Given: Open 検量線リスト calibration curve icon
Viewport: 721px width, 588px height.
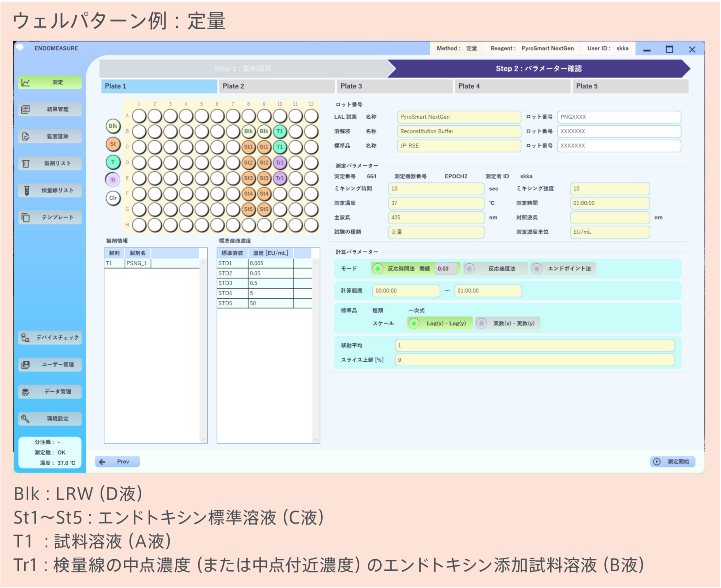Looking at the screenshot, I should pyautogui.click(x=26, y=191).
